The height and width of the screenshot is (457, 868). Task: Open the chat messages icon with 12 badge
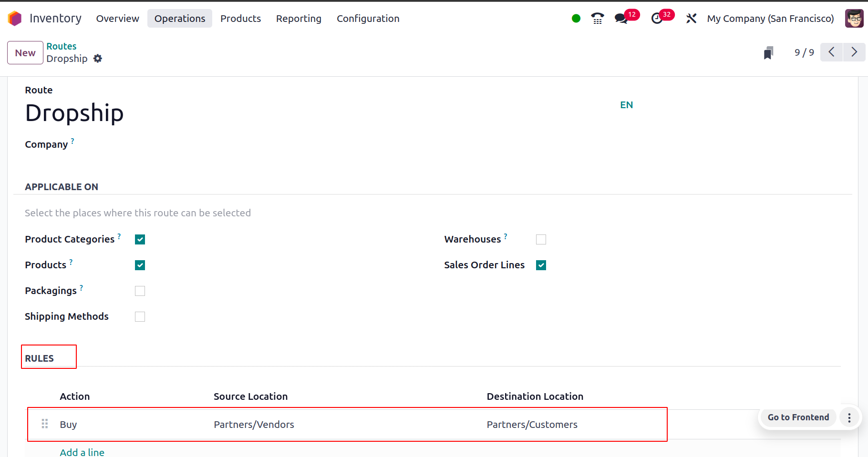621,19
